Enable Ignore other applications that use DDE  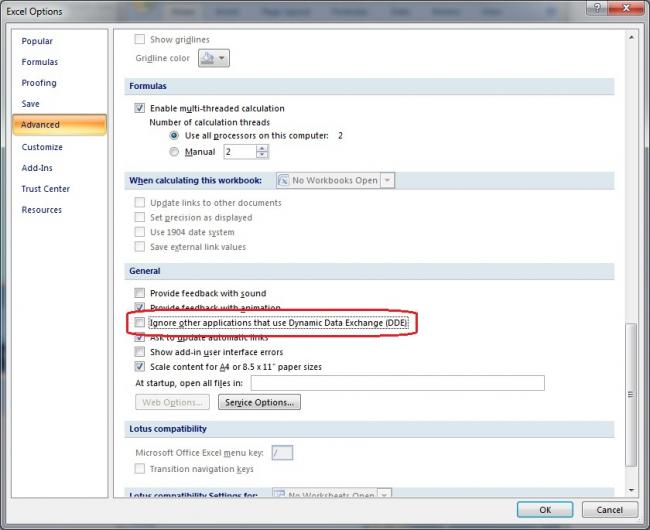(140, 323)
